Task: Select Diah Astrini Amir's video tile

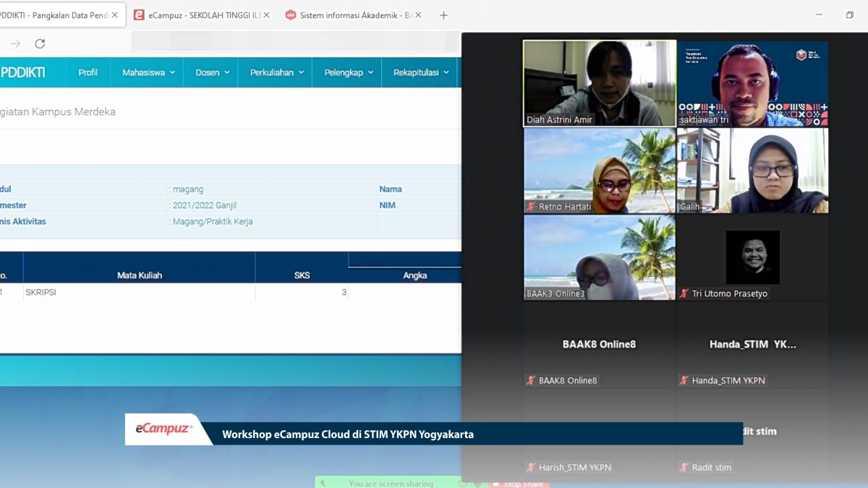Action: coord(600,84)
